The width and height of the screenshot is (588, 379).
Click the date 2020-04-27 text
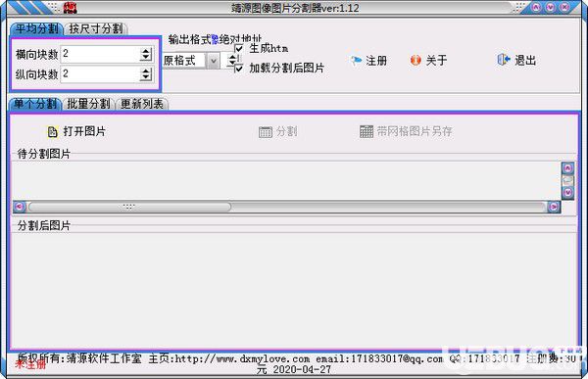point(302,370)
